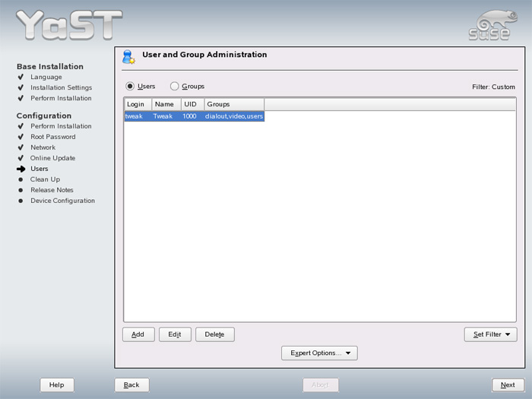Click 'Root Password' in the sidebar
The height and width of the screenshot is (399, 532).
tap(53, 137)
